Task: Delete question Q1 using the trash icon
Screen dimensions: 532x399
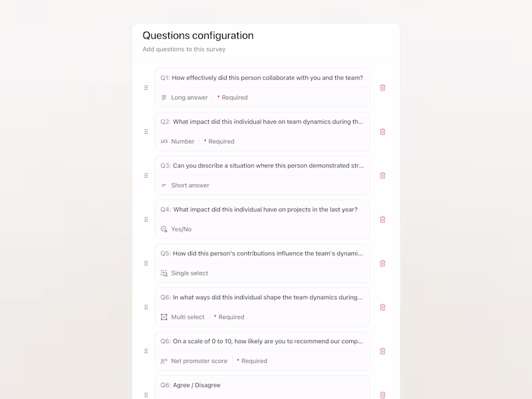Action: [x=382, y=87]
